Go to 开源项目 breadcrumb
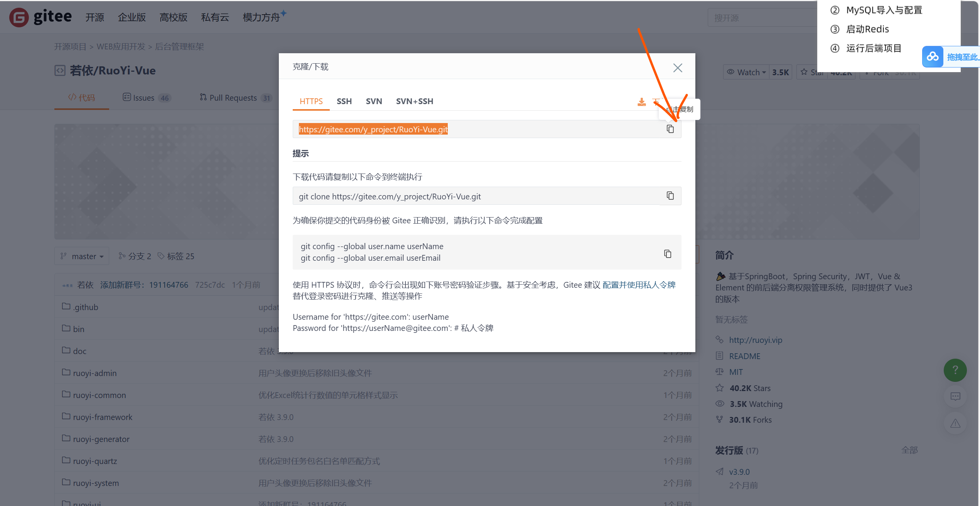980x506 pixels. pos(70,47)
